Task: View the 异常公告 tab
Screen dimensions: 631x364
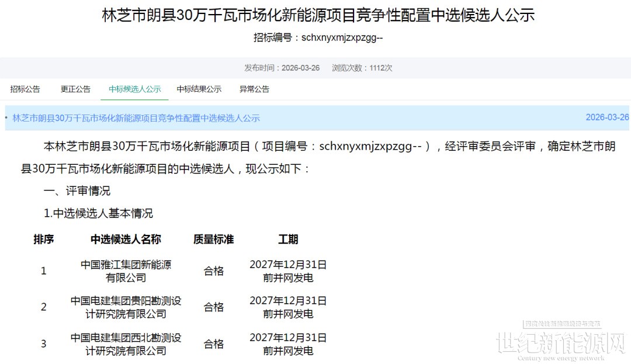Action: point(254,89)
